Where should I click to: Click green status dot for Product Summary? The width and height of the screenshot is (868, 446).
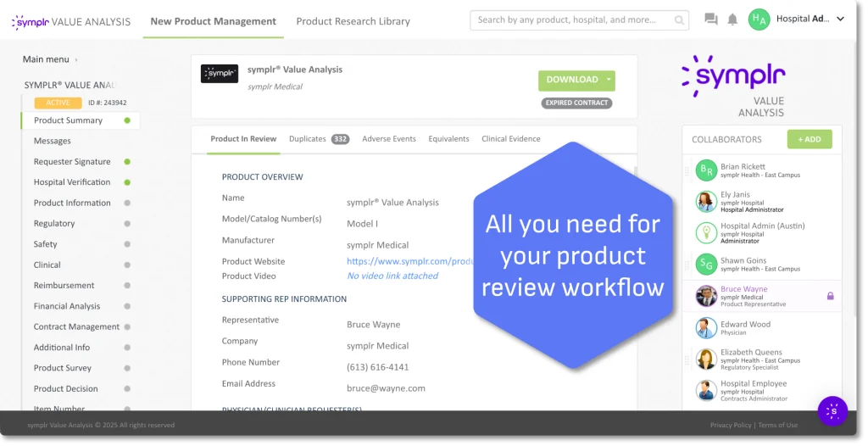pyautogui.click(x=127, y=120)
